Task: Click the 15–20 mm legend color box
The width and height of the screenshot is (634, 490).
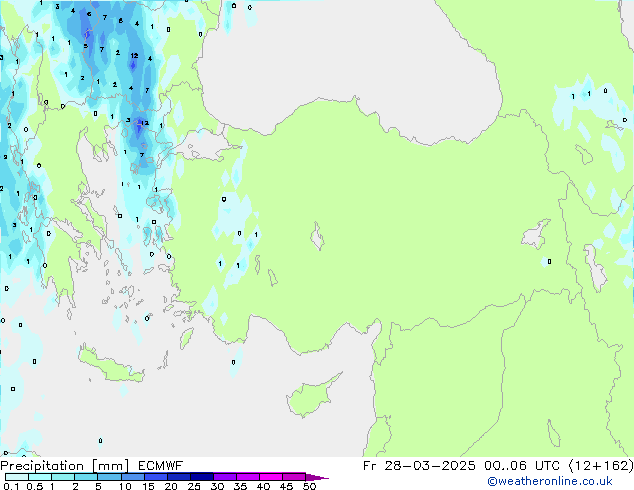Action: pyautogui.click(x=156, y=477)
